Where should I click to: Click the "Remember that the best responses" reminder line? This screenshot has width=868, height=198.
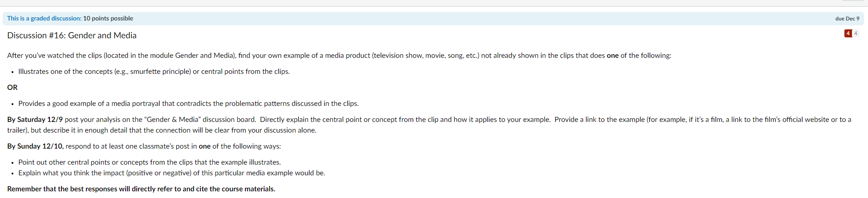141,189
